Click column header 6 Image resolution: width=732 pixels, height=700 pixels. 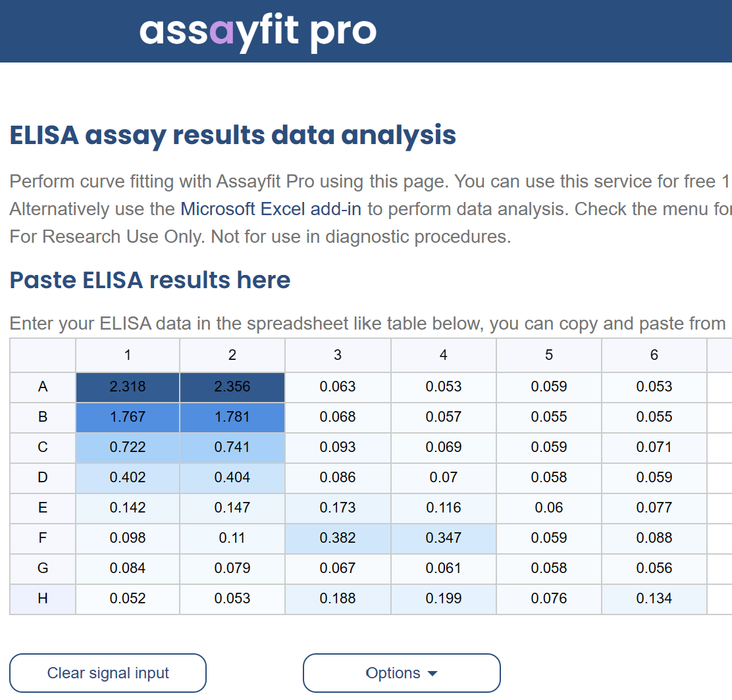click(654, 355)
